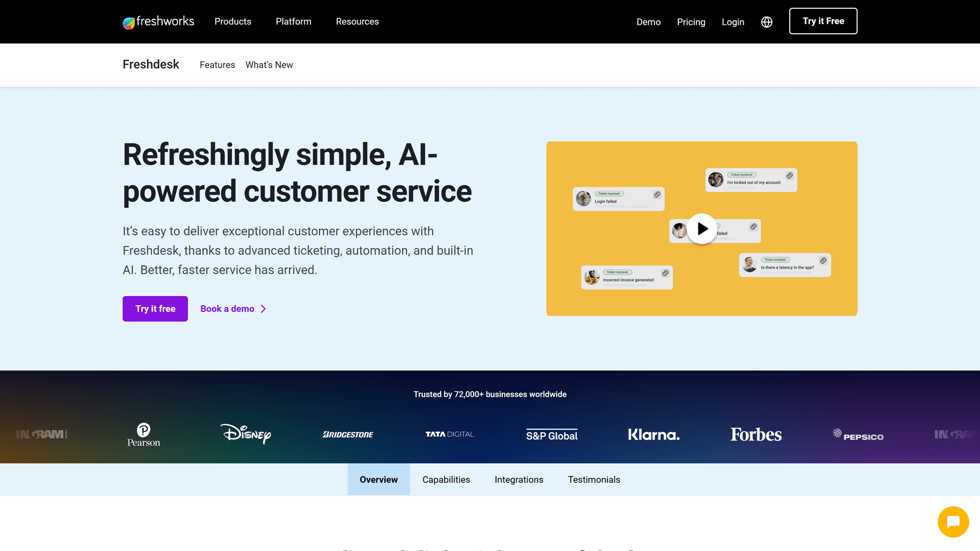The width and height of the screenshot is (980, 551).
Task: Click attachment icon on invoice card
Action: point(665,273)
